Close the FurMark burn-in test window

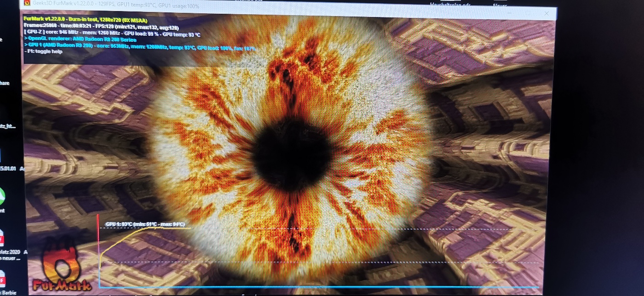[546, 14]
